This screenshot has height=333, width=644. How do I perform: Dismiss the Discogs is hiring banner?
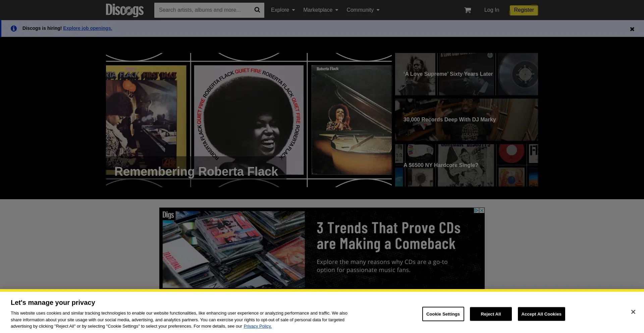pyautogui.click(x=632, y=29)
